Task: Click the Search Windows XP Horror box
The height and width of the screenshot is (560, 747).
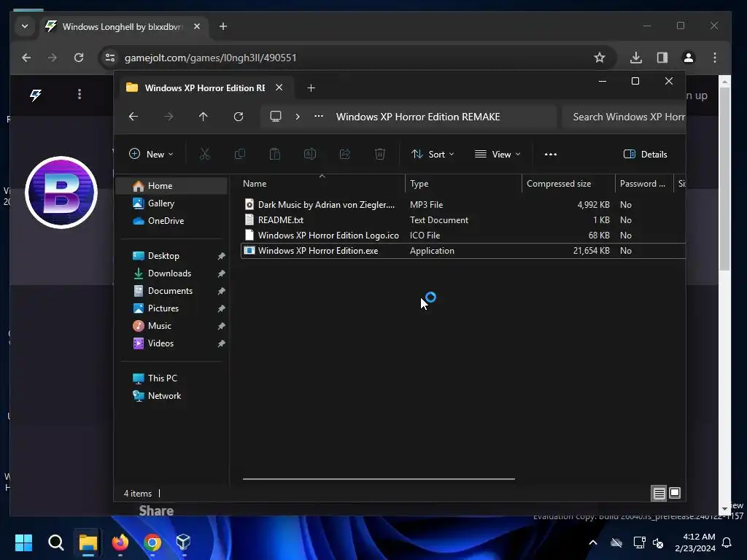Action: 624,117
